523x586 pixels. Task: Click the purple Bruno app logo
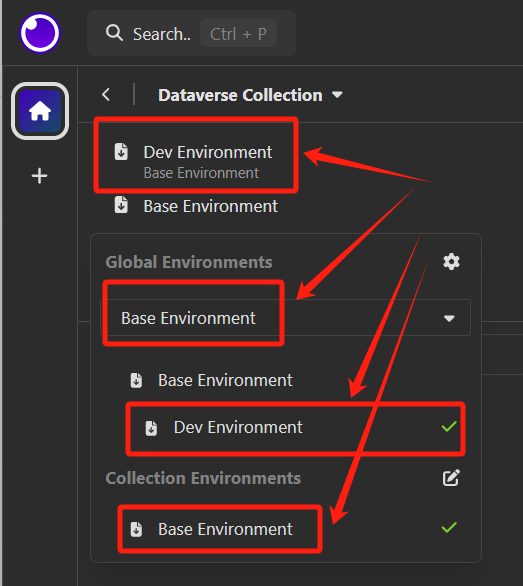(x=40, y=33)
